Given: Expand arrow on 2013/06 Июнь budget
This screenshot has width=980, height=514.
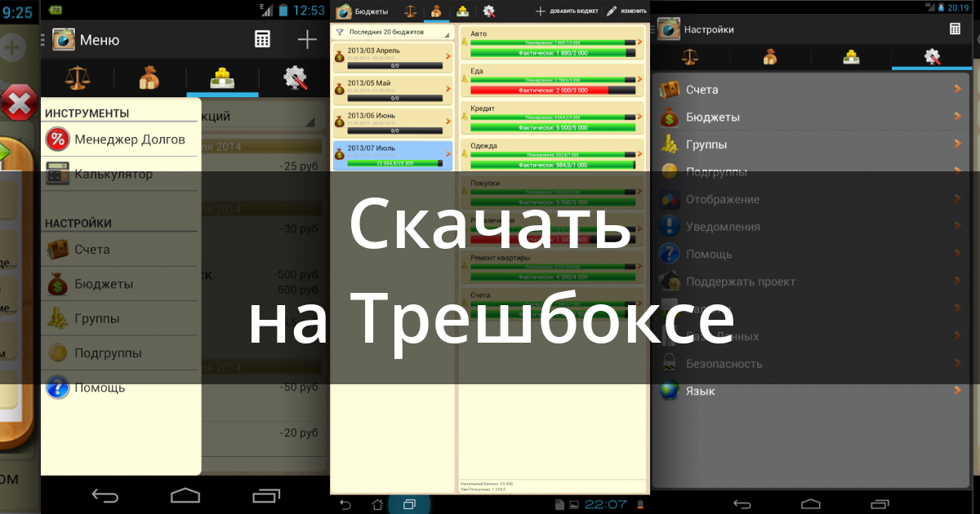Looking at the screenshot, I should 448,122.
